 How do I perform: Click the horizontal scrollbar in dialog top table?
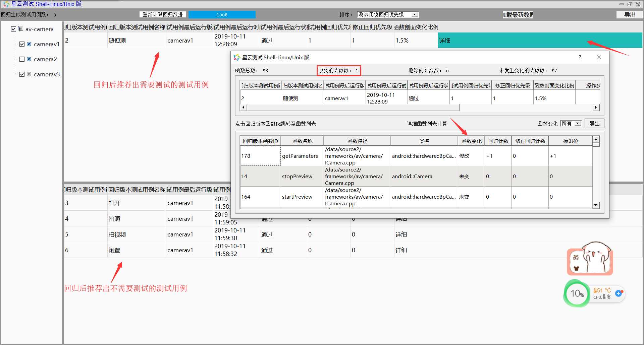(x=353, y=107)
